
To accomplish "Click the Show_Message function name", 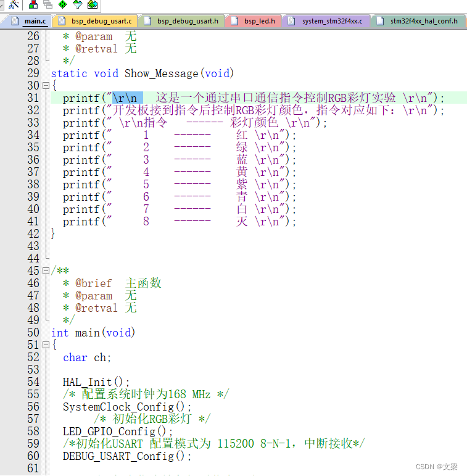I will 162,73.
